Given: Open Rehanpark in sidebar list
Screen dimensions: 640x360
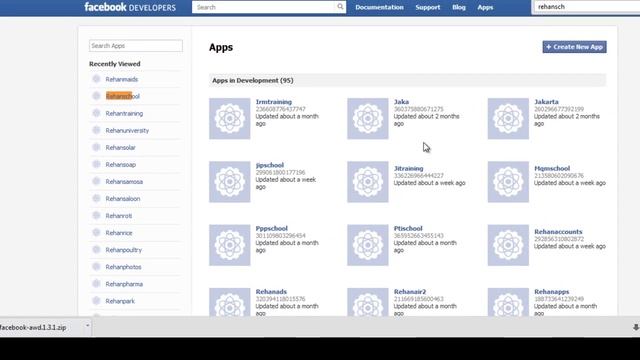Looking at the screenshot, I should 120,301.
